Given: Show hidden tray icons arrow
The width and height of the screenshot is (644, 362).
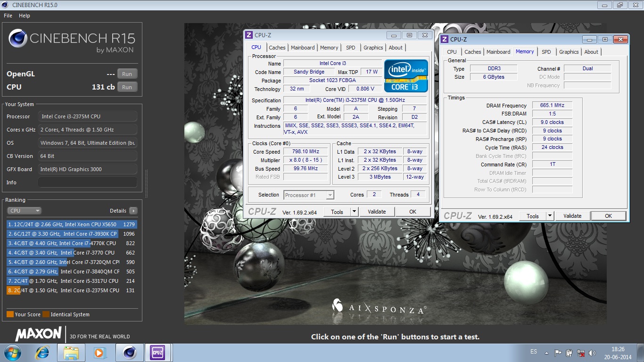Looking at the screenshot, I should tap(546, 353).
